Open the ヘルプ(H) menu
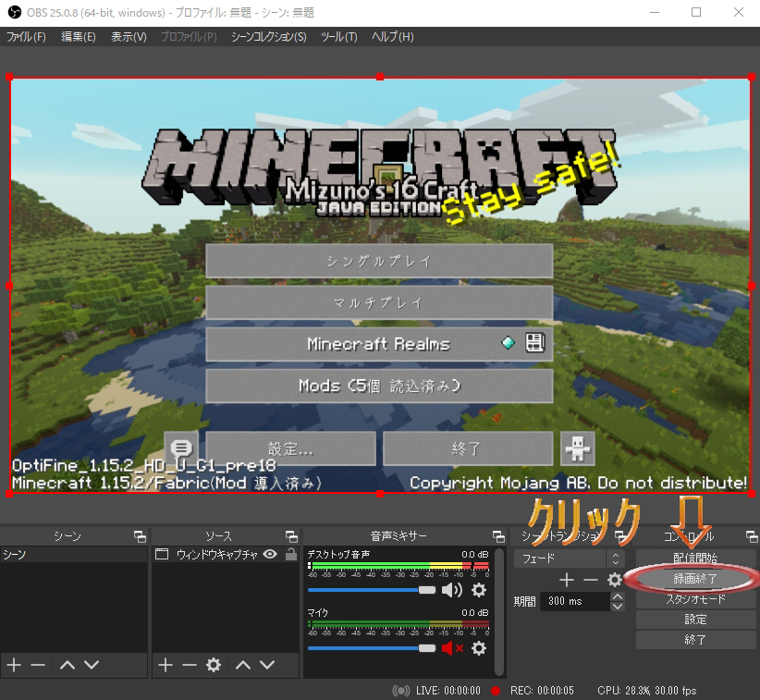 point(393,37)
